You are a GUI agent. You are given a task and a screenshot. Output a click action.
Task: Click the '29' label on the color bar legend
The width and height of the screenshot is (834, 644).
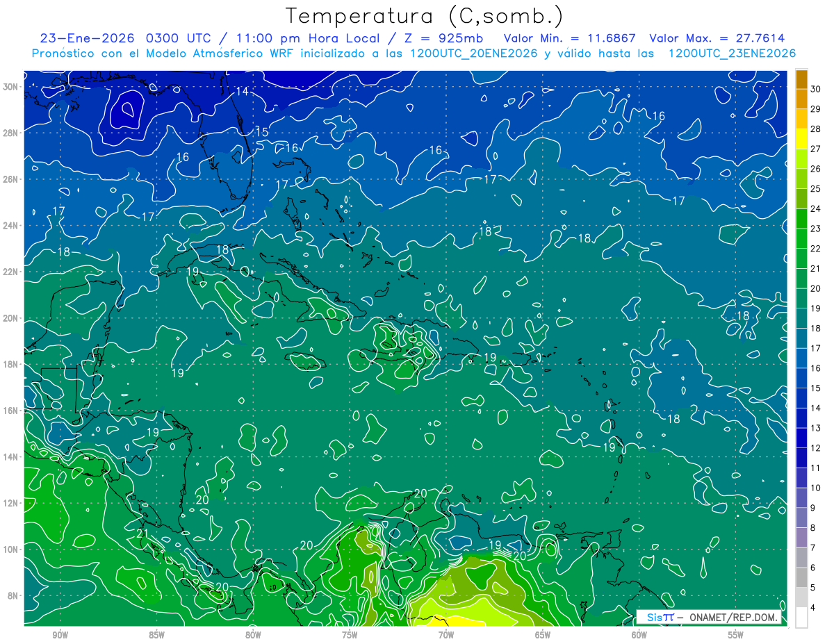tap(816, 109)
